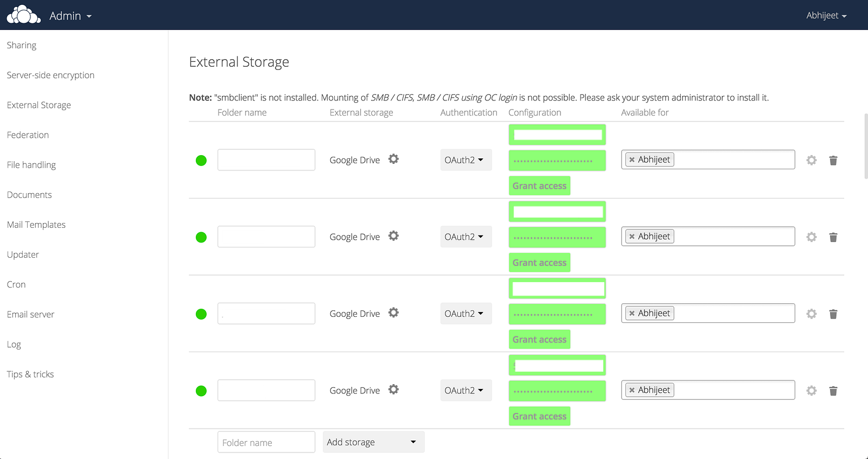Expand the first row's OAuth2 authentication dropdown

[x=466, y=160]
